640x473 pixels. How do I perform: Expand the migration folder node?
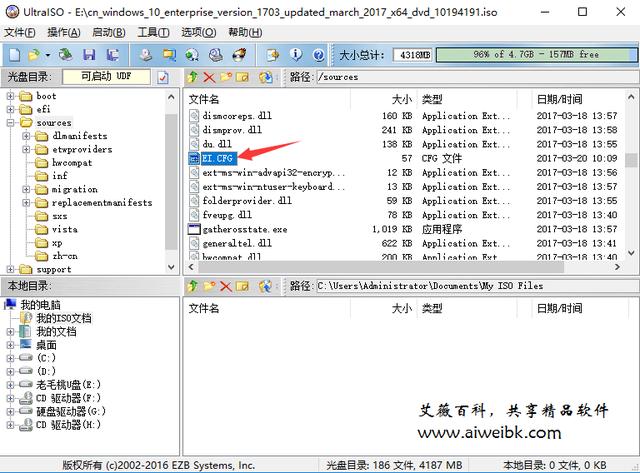point(26,189)
